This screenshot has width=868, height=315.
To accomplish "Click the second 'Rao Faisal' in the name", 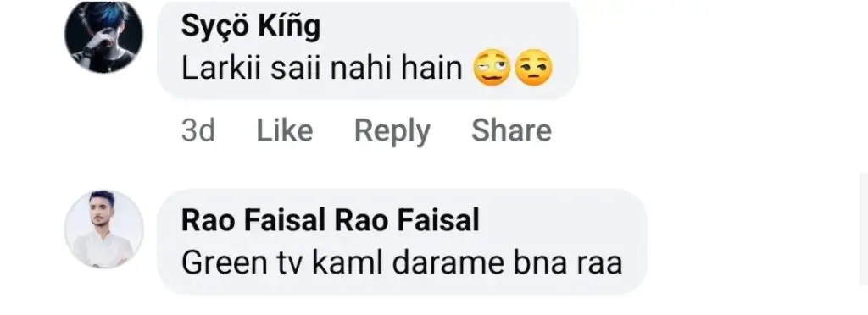I will click(x=408, y=220).
